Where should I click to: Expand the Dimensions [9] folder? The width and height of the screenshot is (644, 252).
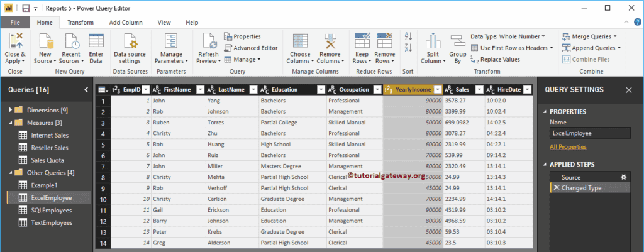(10, 110)
